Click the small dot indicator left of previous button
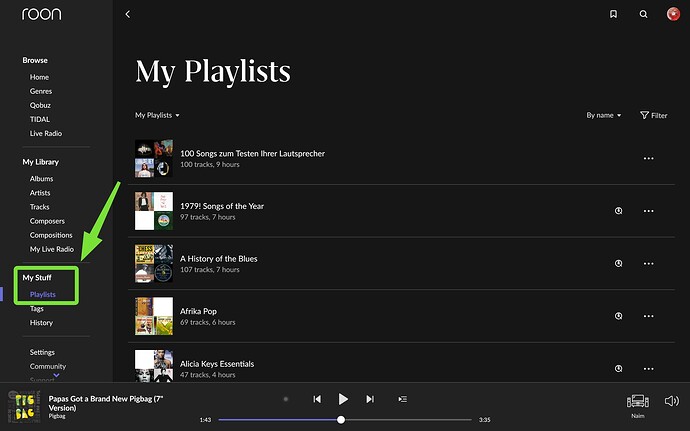 286,399
